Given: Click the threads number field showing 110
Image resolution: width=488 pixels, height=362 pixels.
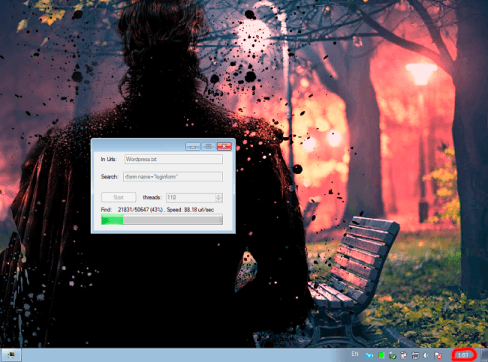Looking at the screenshot, I should 191,198.
